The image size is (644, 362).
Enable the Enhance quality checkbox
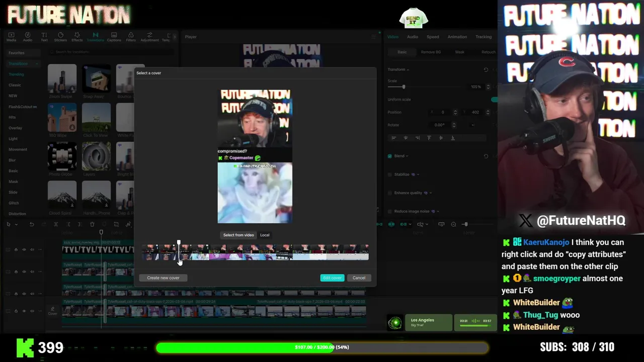pyautogui.click(x=390, y=193)
